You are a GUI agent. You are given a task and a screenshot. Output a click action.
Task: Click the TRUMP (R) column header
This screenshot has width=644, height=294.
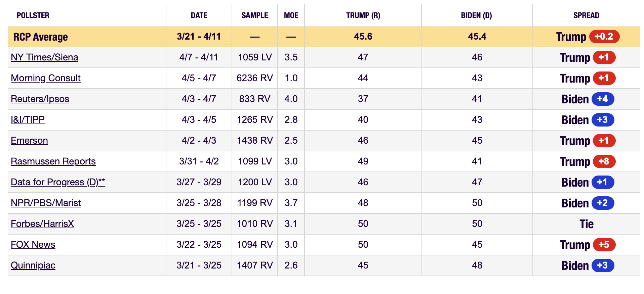[363, 15]
